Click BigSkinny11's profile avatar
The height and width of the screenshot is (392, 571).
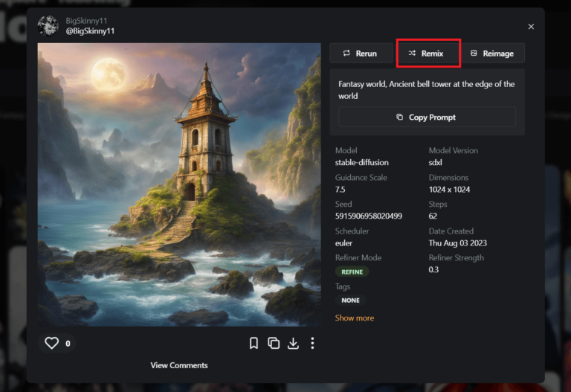click(48, 26)
